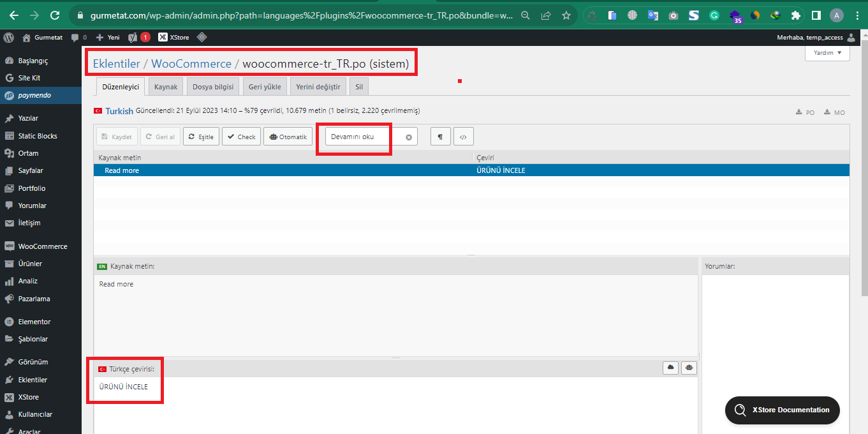This screenshot has height=434, width=868.
Task: Open the Yerini değiştir tab
Action: click(318, 87)
